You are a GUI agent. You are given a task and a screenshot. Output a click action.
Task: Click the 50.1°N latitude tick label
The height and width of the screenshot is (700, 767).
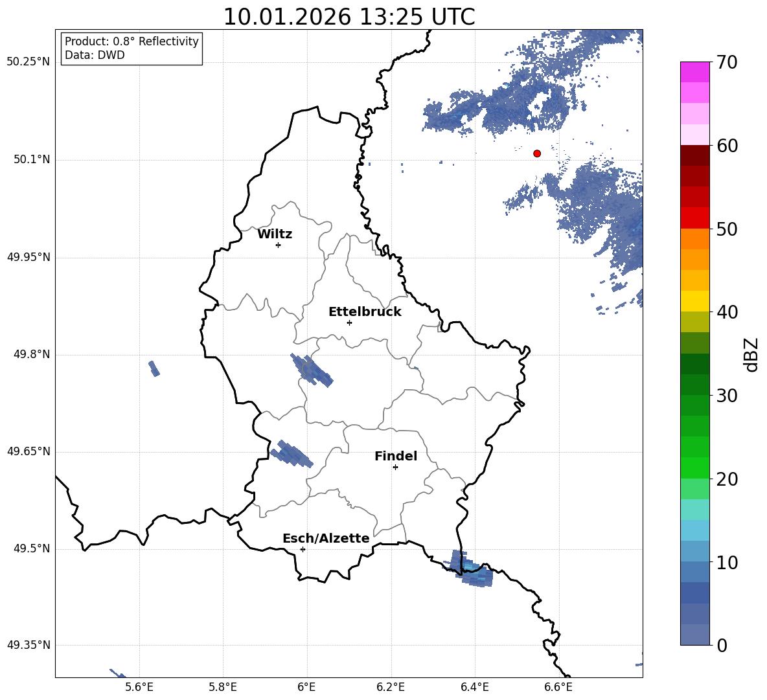coord(32,159)
